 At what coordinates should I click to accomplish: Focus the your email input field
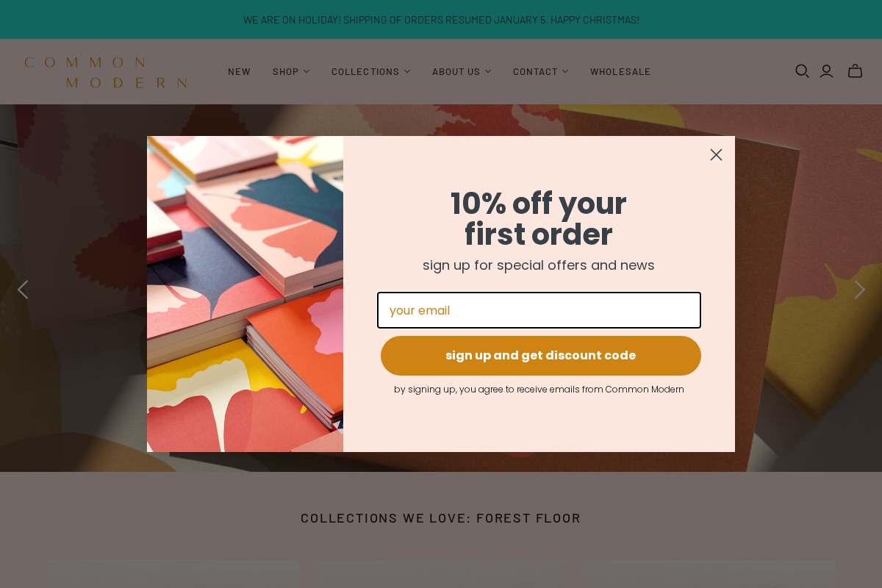click(539, 310)
